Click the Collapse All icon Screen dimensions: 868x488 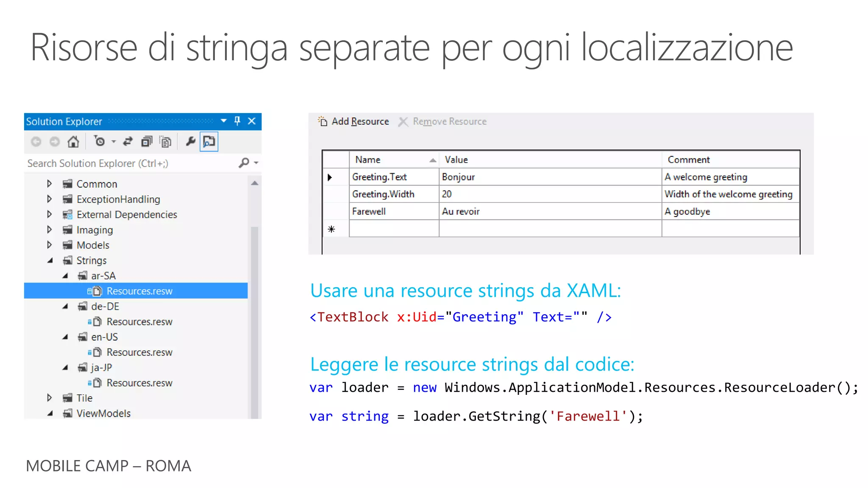[147, 141]
